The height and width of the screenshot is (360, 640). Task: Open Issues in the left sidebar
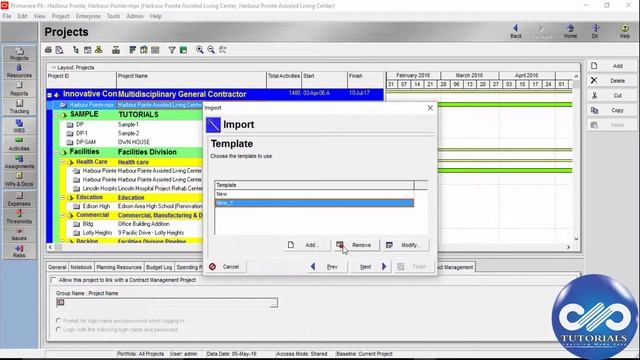pyautogui.click(x=19, y=234)
